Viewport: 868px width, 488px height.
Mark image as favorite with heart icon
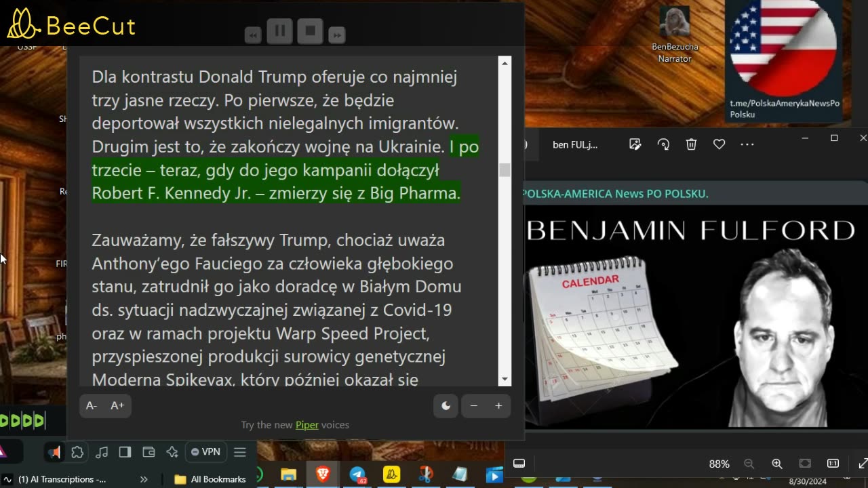point(719,144)
